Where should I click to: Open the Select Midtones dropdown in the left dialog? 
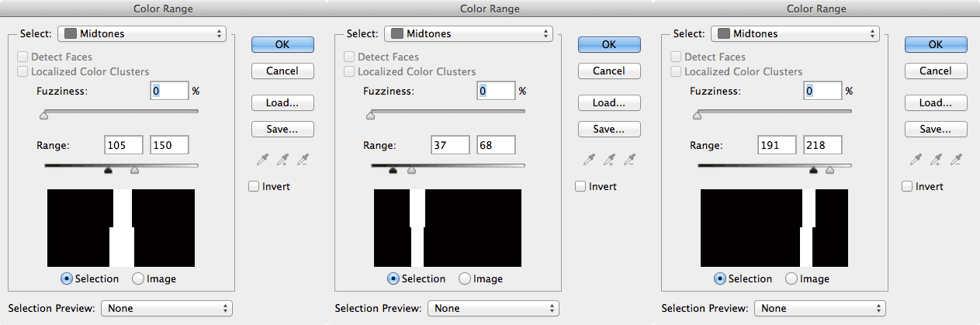pos(143,34)
